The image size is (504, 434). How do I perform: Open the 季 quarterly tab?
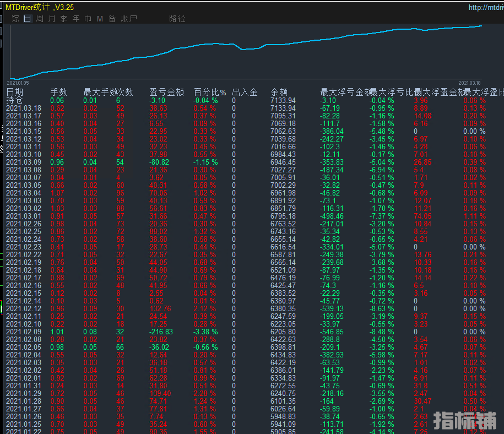click(64, 19)
